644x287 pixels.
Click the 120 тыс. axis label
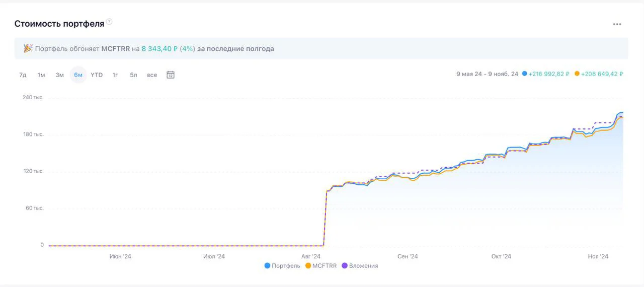point(33,171)
